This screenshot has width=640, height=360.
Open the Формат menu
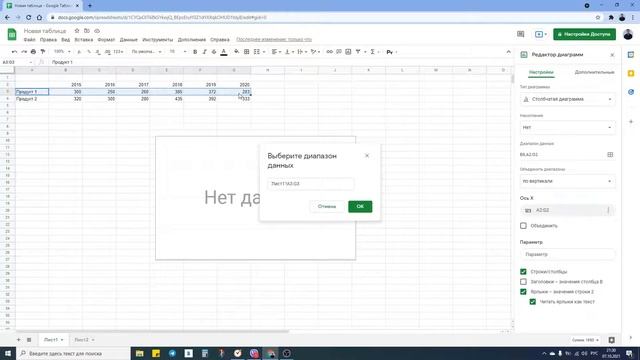106,40
